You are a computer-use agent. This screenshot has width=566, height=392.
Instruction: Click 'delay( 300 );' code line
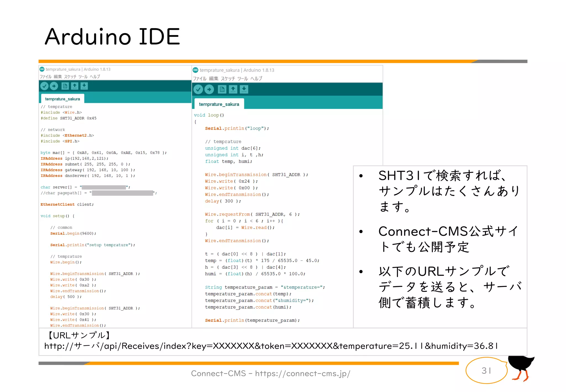click(x=223, y=201)
